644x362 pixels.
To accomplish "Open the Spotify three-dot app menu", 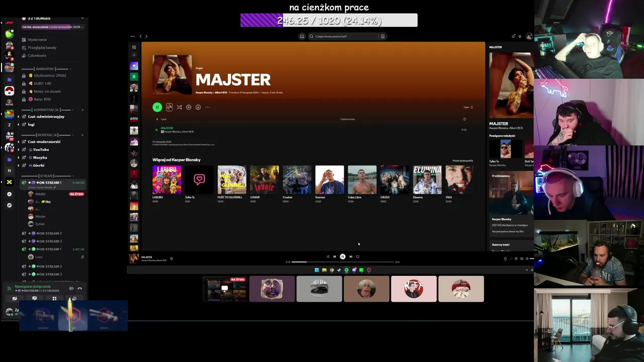I will [x=132, y=36].
